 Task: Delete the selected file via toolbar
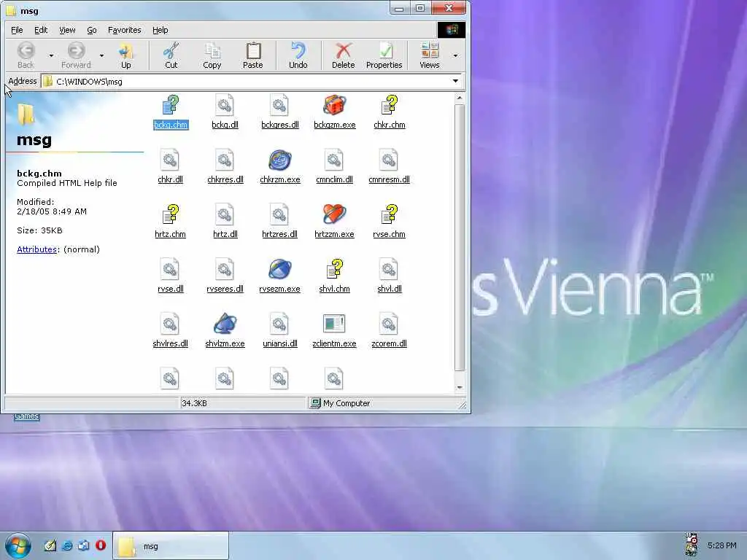(344, 55)
